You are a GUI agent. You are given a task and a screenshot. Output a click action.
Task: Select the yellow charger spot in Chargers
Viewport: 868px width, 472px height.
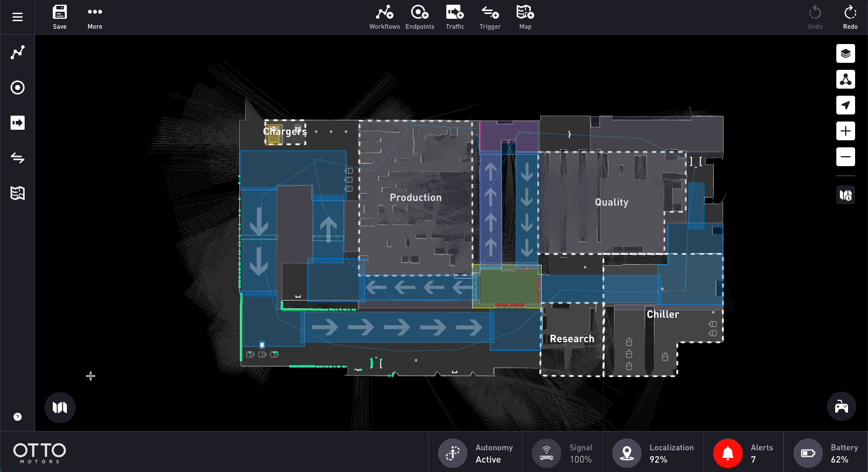tap(274, 134)
